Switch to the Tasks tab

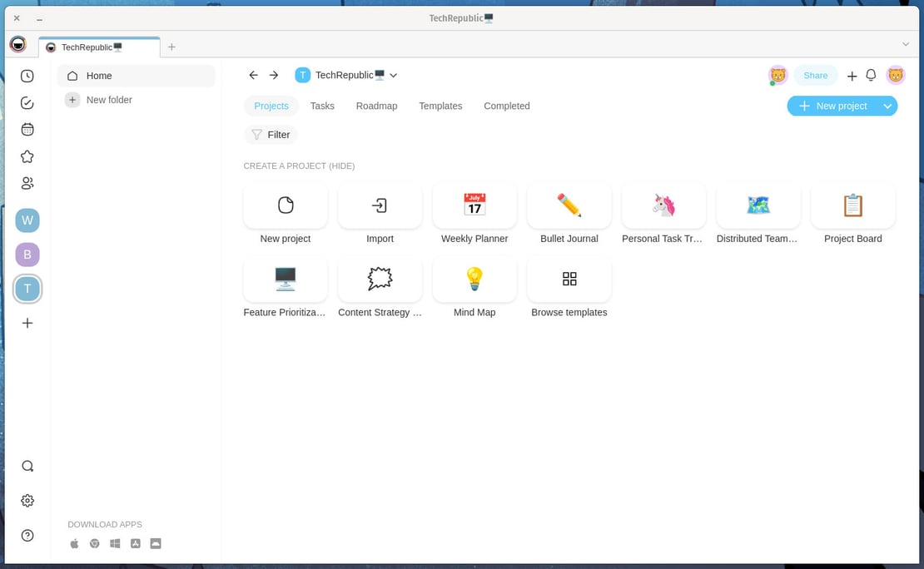322,106
